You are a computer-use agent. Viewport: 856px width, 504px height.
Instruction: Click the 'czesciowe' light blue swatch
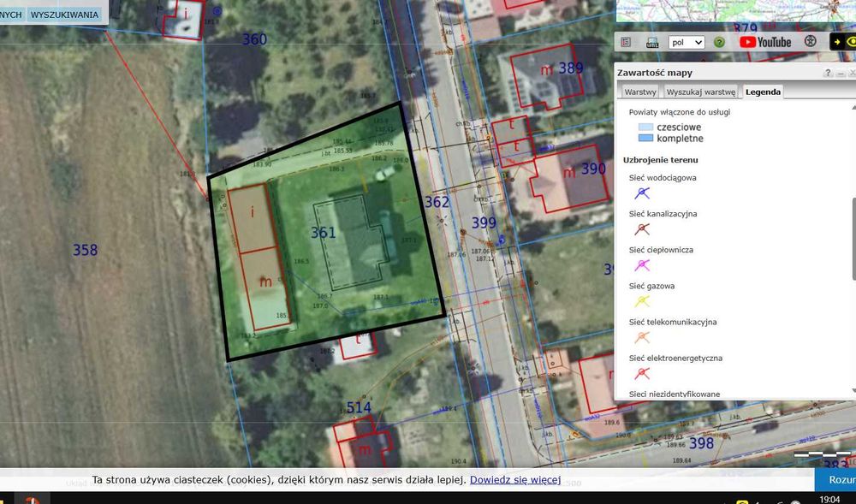pos(645,127)
